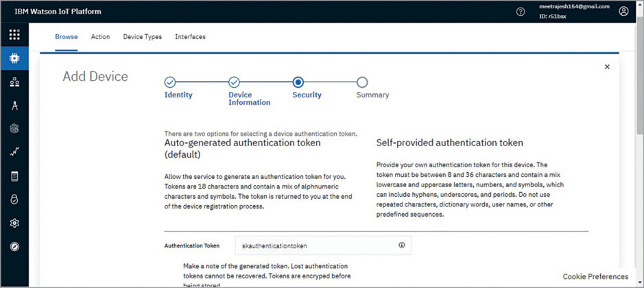Click the Authentication Token input field
The image size is (644, 288).
coord(323,245)
